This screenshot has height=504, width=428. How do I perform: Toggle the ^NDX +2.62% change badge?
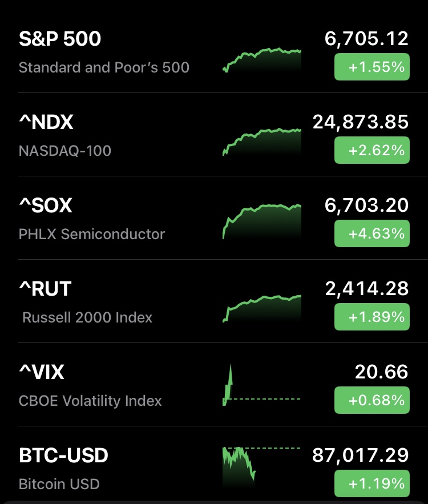(372, 150)
